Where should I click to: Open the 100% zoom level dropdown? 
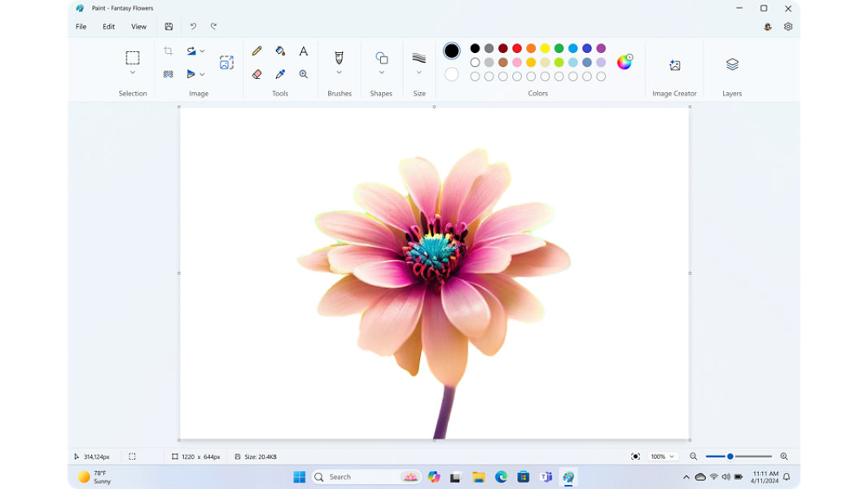pos(663,456)
